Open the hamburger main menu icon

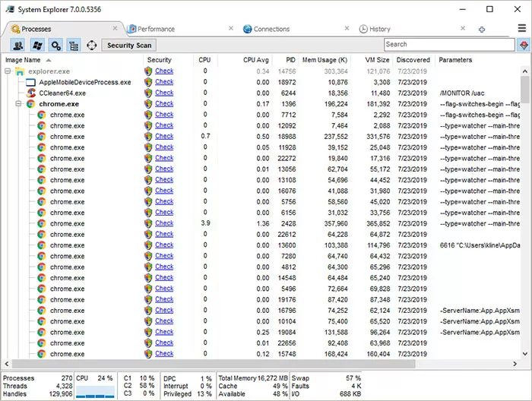(x=522, y=28)
